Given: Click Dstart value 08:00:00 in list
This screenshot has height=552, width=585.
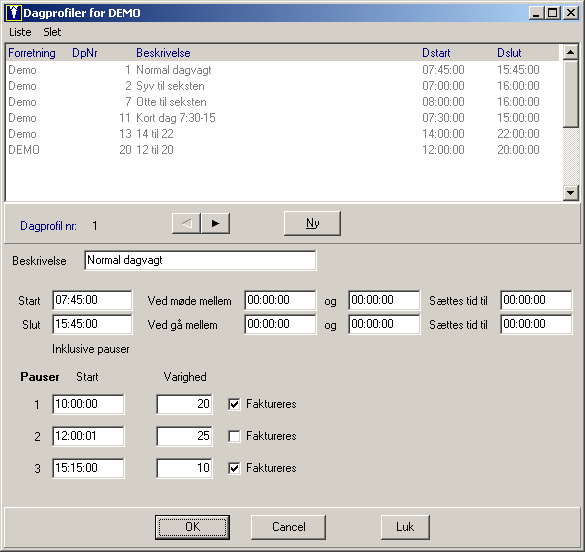Looking at the screenshot, I should click(443, 102).
